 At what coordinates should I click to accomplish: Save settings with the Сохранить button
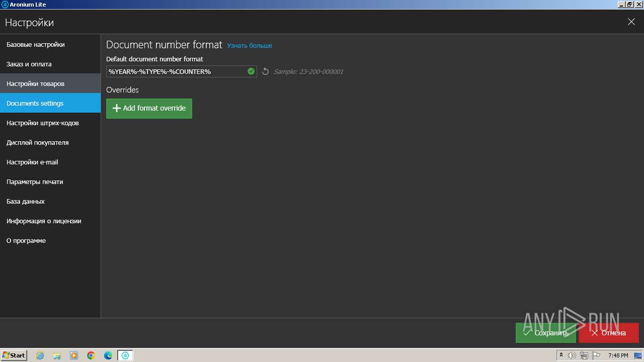pyautogui.click(x=545, y=333)
